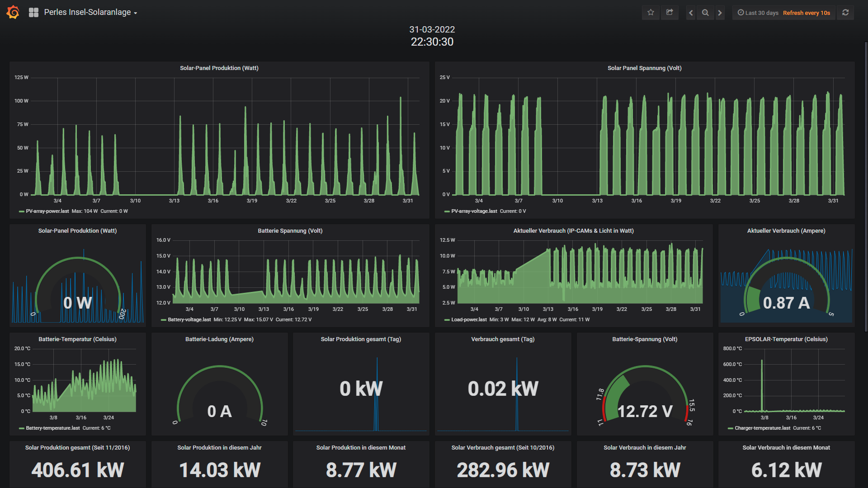Toggle the Battery-voltage.last legend series
This screenshot has width=868, height=488.
pyautogui.click(x=189, y=319)
